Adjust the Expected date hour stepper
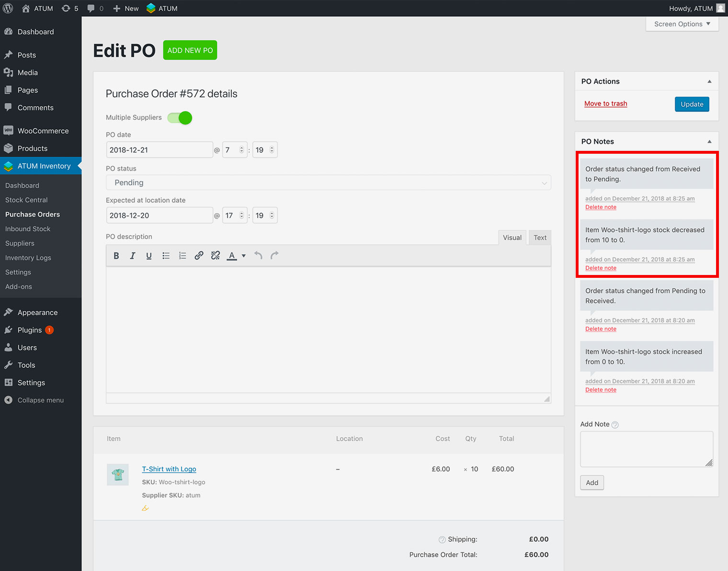Screen dimensions: 728x571 (241, 216)
